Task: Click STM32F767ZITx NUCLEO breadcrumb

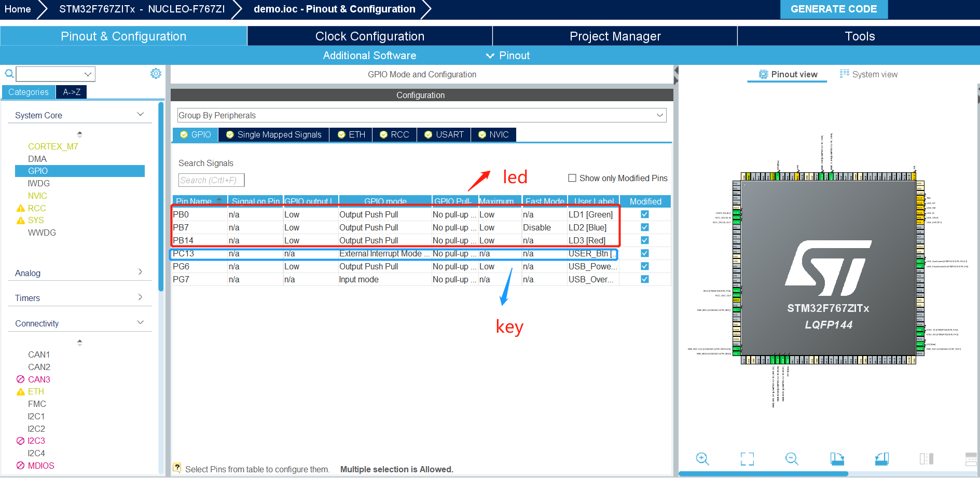Action: point(142,9)
